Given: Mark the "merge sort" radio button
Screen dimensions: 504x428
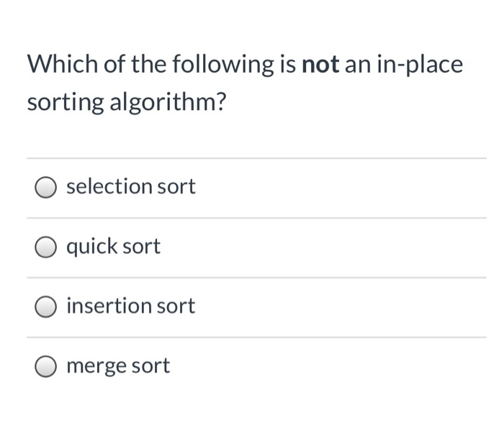Looking at the screenshot, I should (46, 367).
